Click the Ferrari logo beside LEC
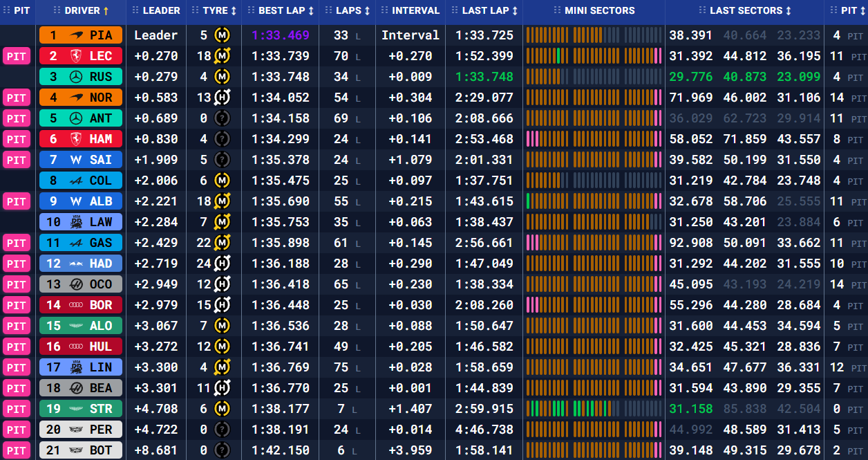This screenshot has width=868, height=460. (x=76, y=56)
